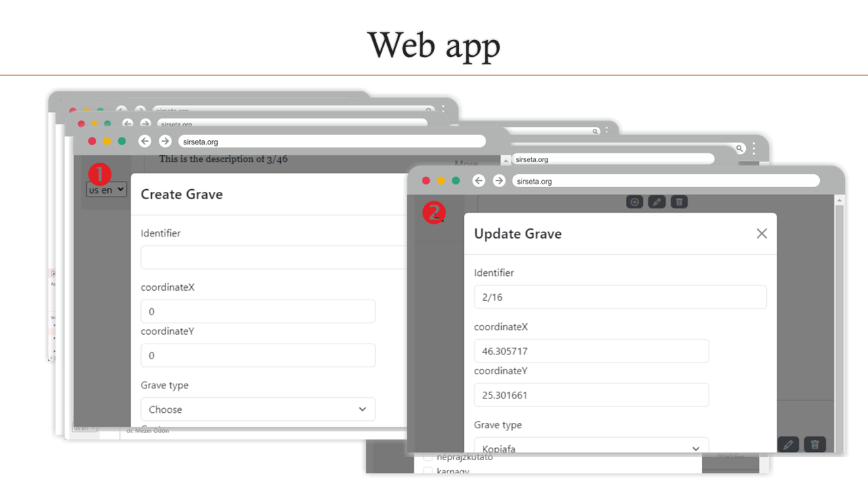Click back arrow in Create Grave browser window
The image size is (868, 488).
144,141
